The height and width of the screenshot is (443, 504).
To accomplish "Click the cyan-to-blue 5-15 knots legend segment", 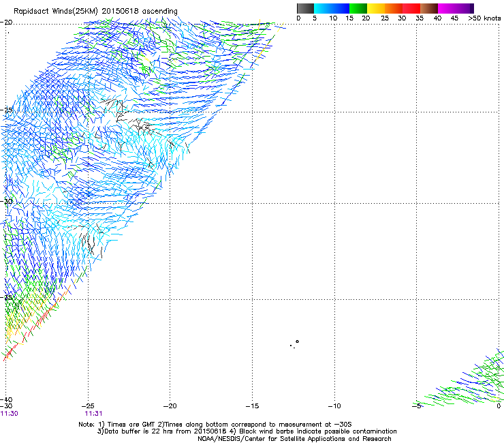I will tap(332, 8).
